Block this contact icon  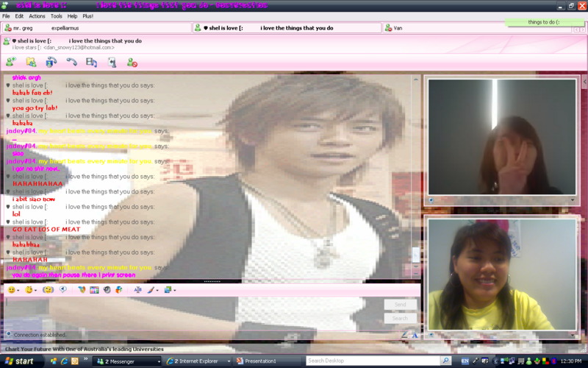pos(132,63)
